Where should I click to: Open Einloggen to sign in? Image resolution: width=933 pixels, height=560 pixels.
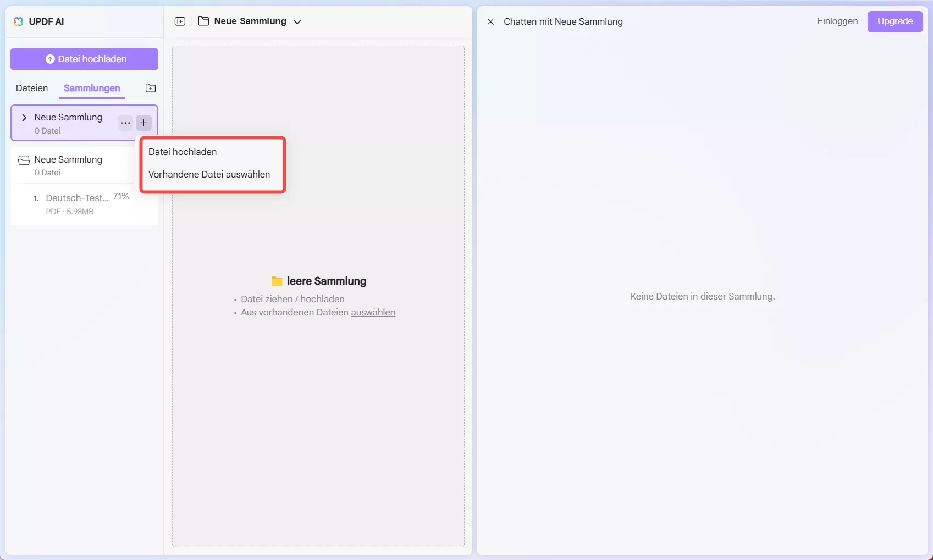point(836,21)
